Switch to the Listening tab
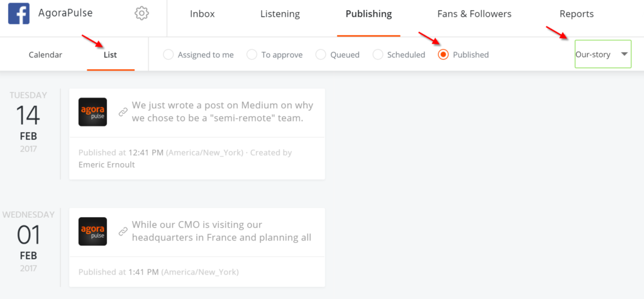The height and width of the screenshot is (299, 644). tap(280, 14)
